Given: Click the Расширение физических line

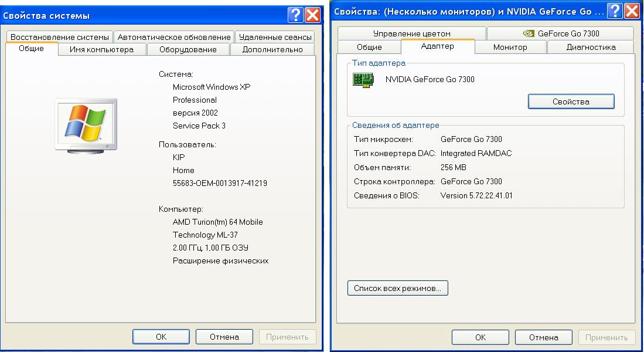Looking at the screenshot, I should point(220,260).
